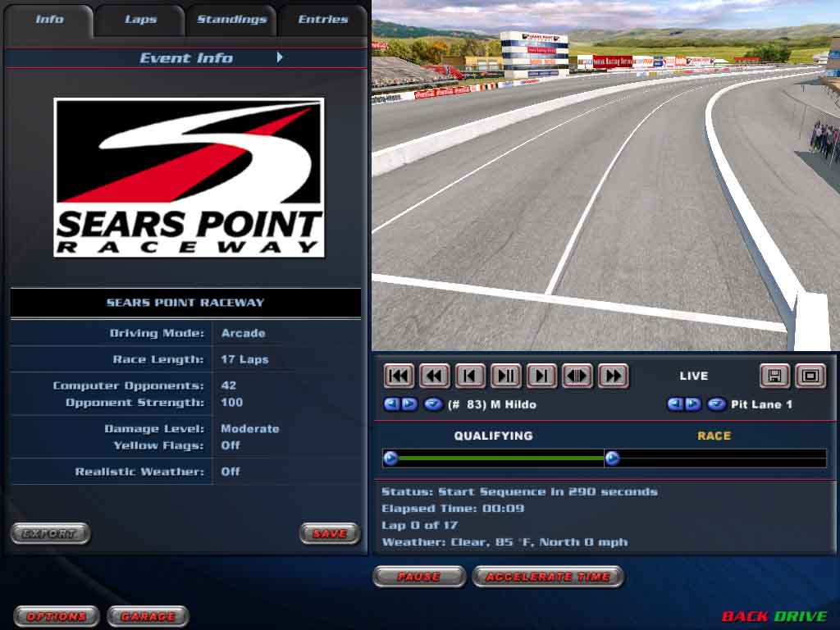The width and height of the screenshot is (840, 630).
Task: Click the Garage button
Action: [148, 616]
